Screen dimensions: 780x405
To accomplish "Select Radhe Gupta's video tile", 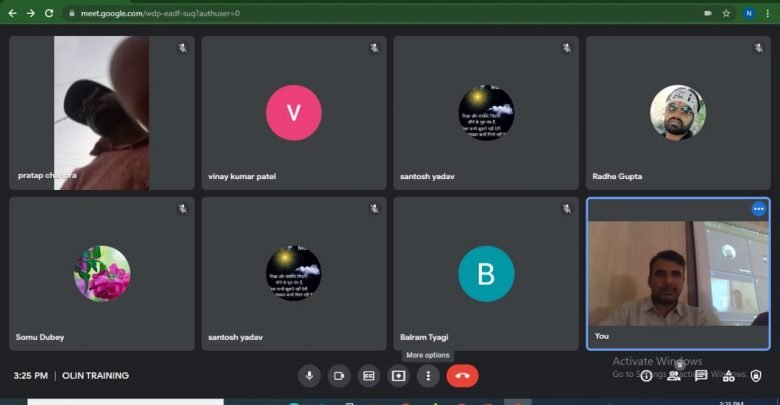I will 678,113.
